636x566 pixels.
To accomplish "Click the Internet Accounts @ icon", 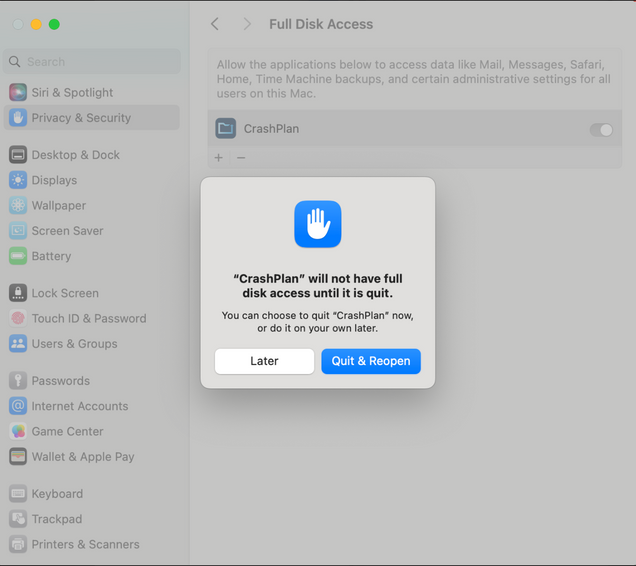I will pos(18,406).
